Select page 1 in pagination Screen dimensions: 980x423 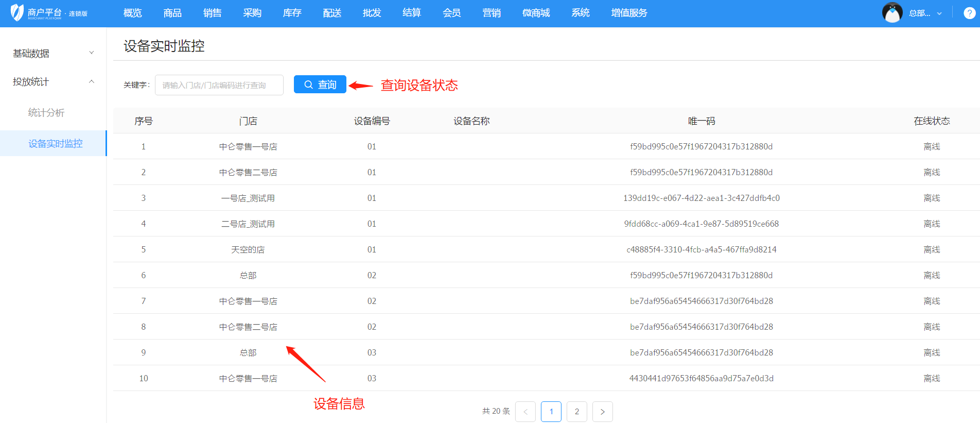click(551, 412)
